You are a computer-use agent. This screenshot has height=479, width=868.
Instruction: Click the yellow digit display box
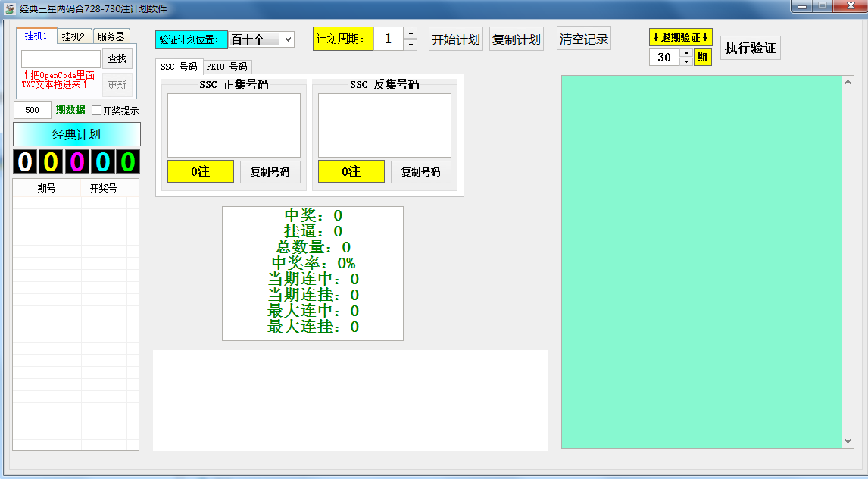(51, 161)
